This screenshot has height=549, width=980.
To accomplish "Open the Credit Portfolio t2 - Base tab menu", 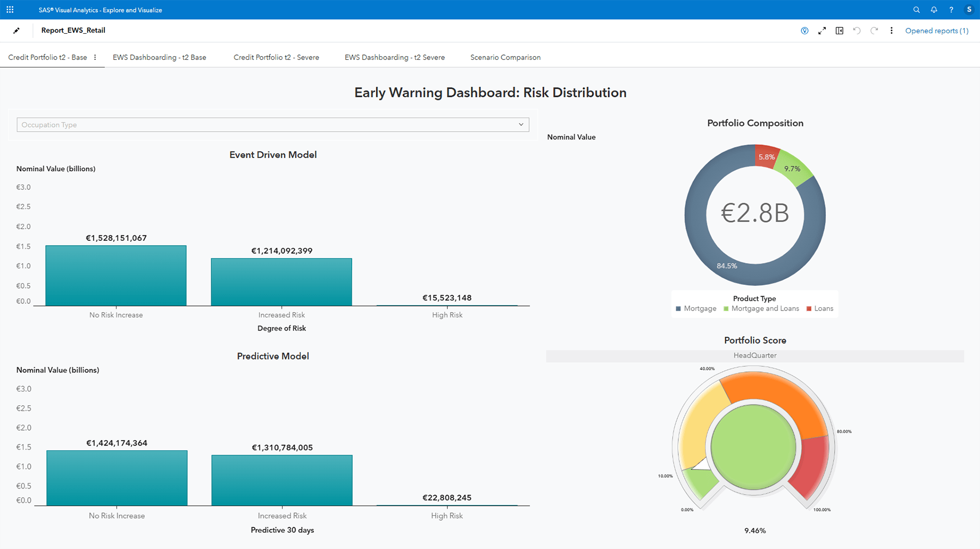I will click(95, 57).
